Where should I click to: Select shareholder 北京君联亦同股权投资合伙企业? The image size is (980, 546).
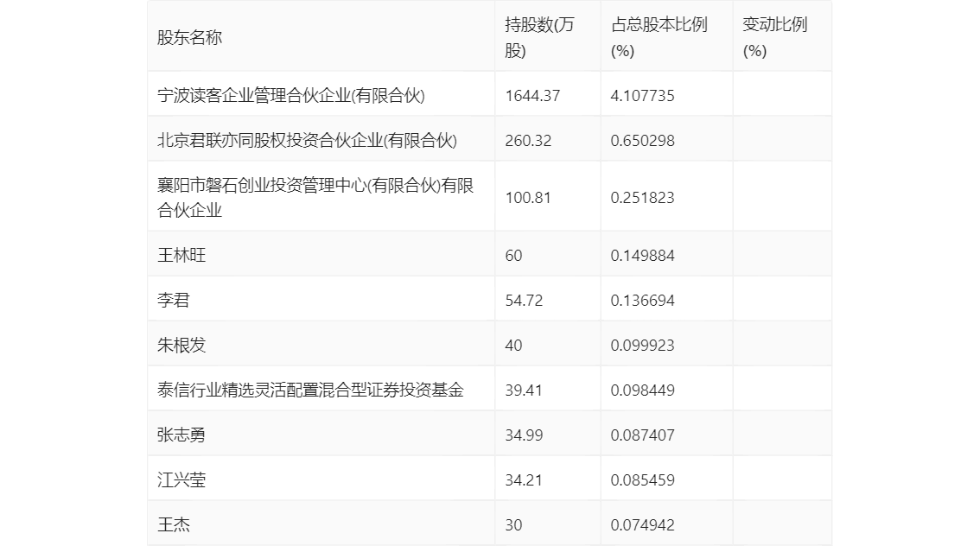coord(307,141)
